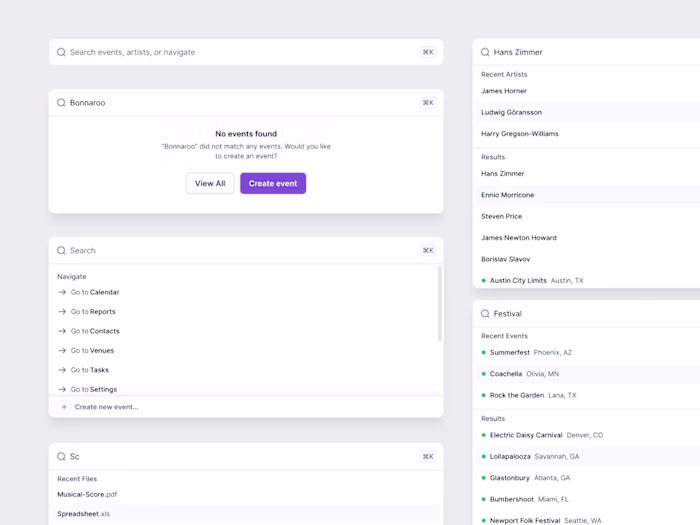This screenshot has width=700, height=525.
Task: Focus the 'Search events, artists, or navigate' field
Action: (x=246, y=52)
